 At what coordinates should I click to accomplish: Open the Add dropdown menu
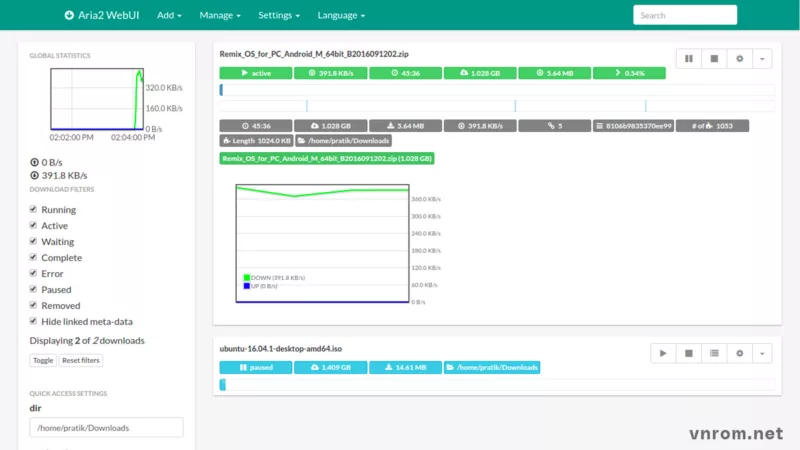[x=169, y=15]
